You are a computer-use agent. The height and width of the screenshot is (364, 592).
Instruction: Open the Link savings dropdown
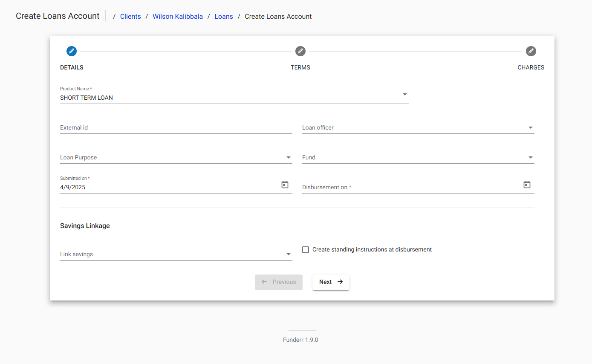tap(289, 254)
